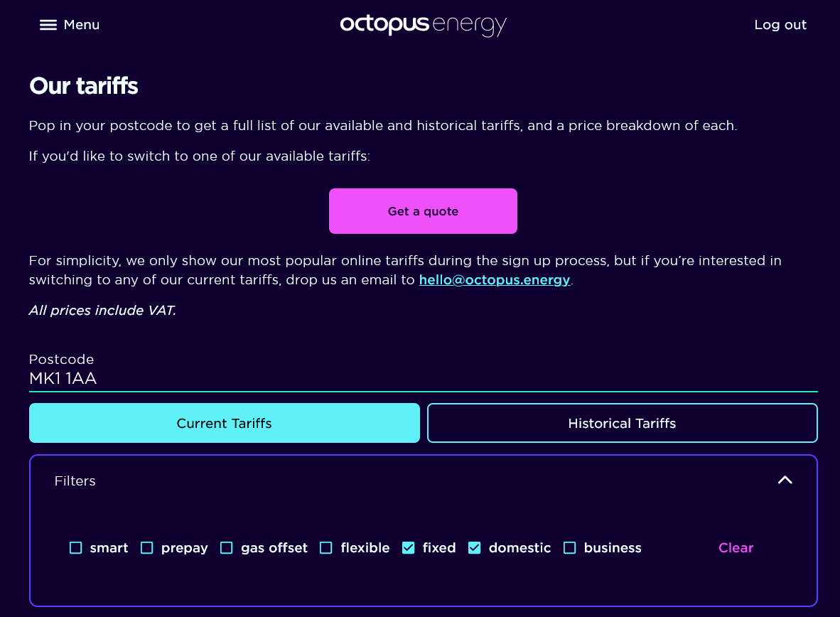
Task: Check the gas offset filter
Action: pos(227,548)
